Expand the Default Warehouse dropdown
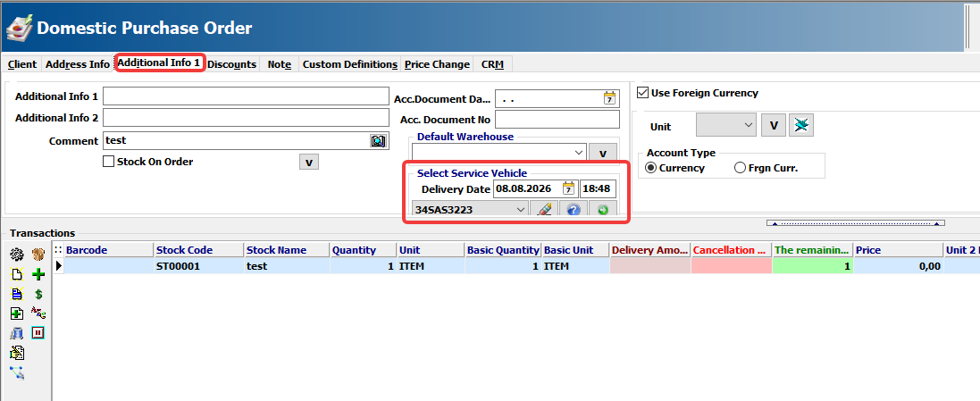The image size is (980, 401). 577,153
